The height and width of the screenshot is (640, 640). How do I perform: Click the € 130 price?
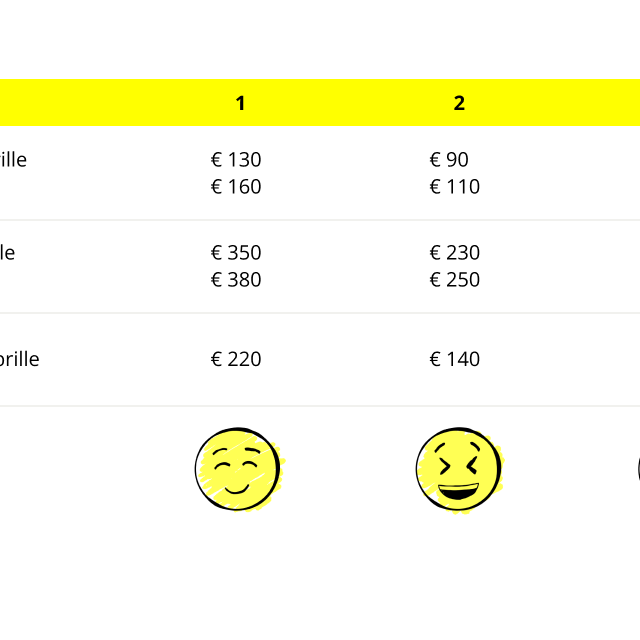coord(236,160)
